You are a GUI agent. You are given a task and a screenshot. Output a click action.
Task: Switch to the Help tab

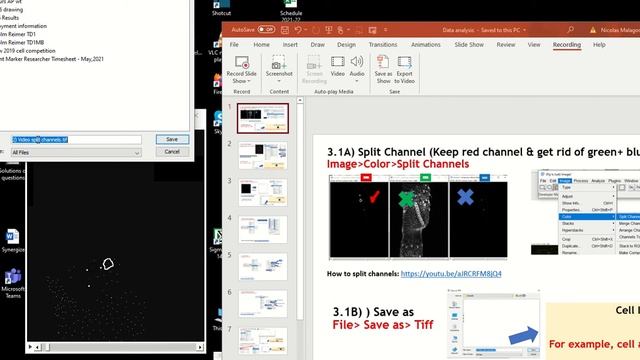click(x=599, y=44)
